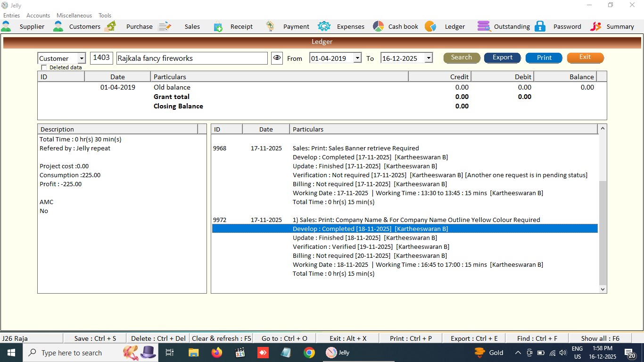Select the Billing : Not required [20-11-2025] row
This screenshot has height=362, width=644.
405,255
